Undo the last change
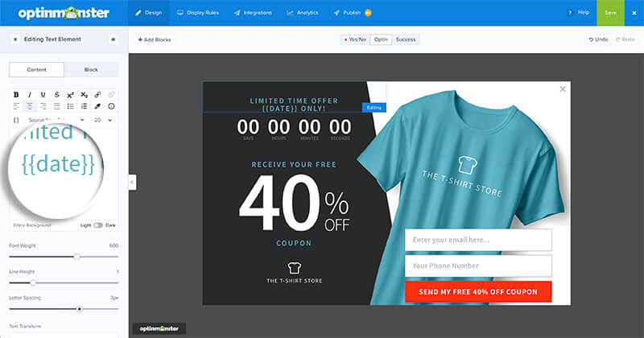The height and width of the screenshot is (338, 644). click(x=598, y=39)
